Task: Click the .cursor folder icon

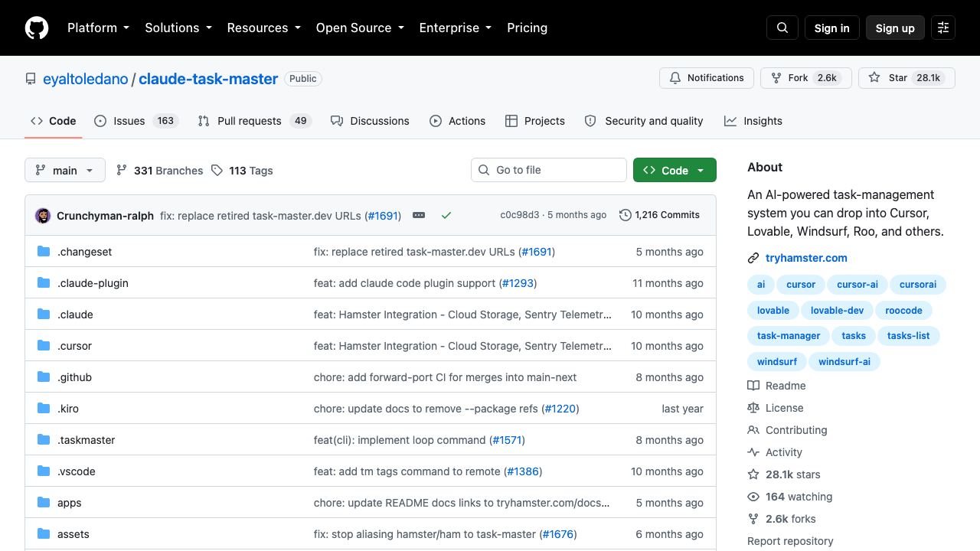Action: pos(44,346)
